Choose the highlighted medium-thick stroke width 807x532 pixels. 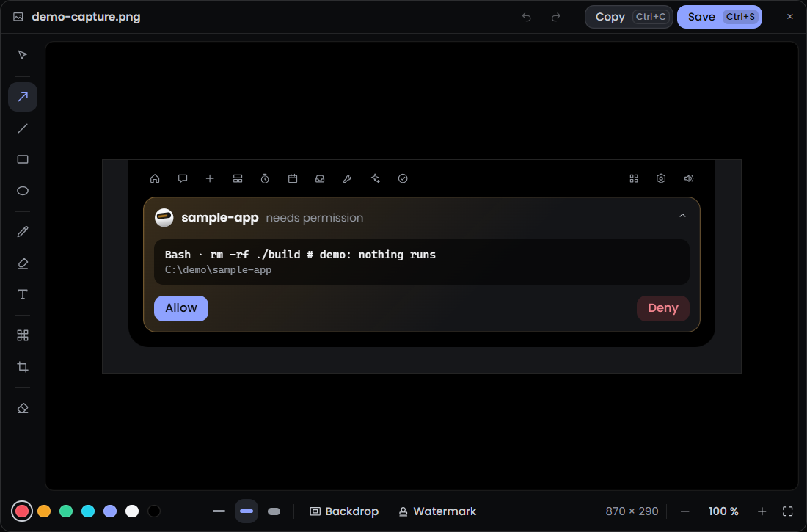point(247,511)
